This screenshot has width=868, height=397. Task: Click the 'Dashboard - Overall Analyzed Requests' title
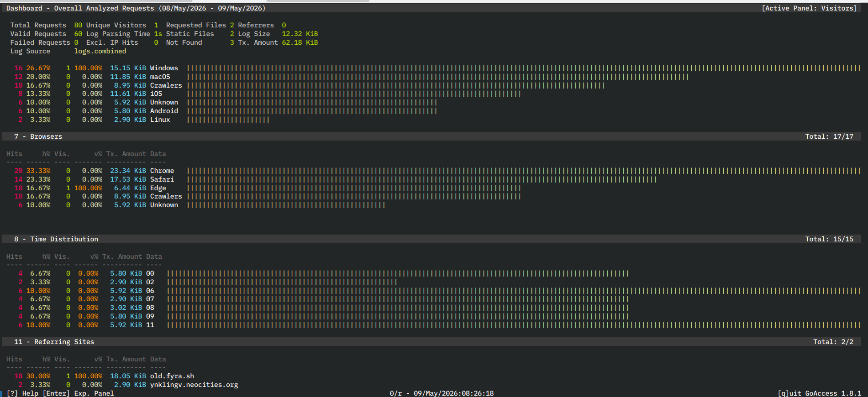coord(80,8)
